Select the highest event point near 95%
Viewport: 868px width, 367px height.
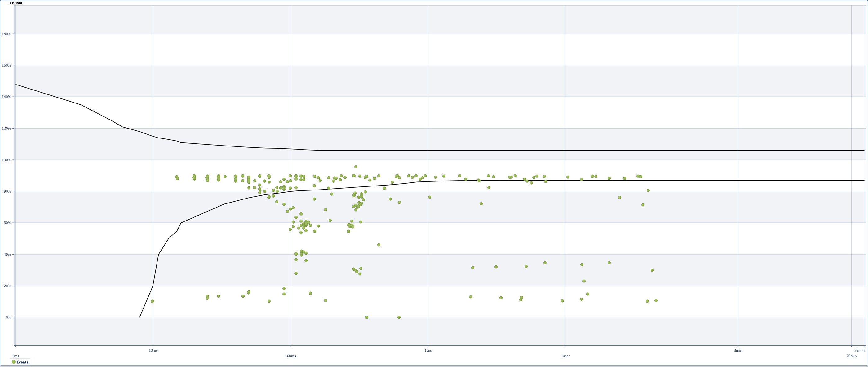tap(356, 167)
